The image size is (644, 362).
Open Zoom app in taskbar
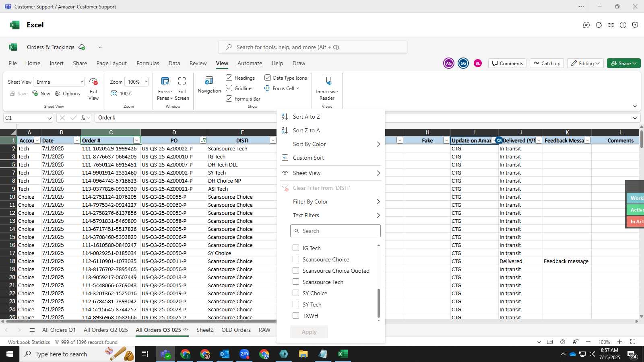pyautogui.click(x=244, y=354)
